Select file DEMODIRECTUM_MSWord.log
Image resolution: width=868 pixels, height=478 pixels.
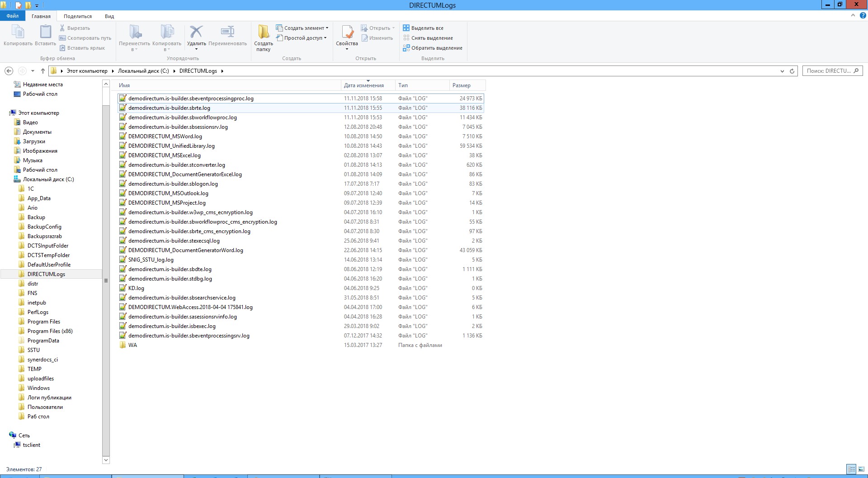165,136
